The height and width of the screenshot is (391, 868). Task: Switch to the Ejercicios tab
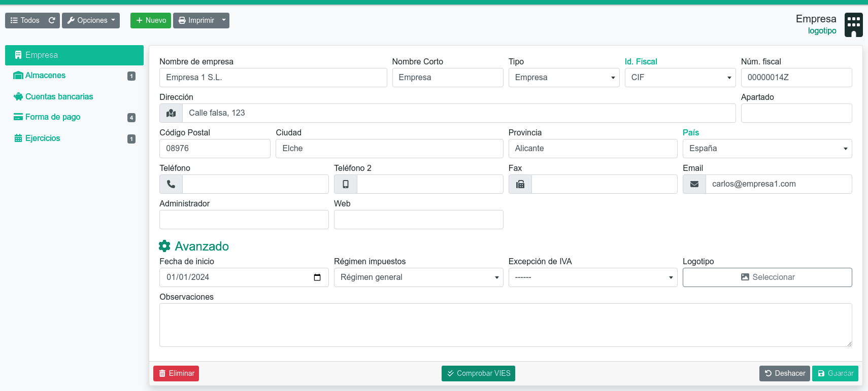[74, 138]
